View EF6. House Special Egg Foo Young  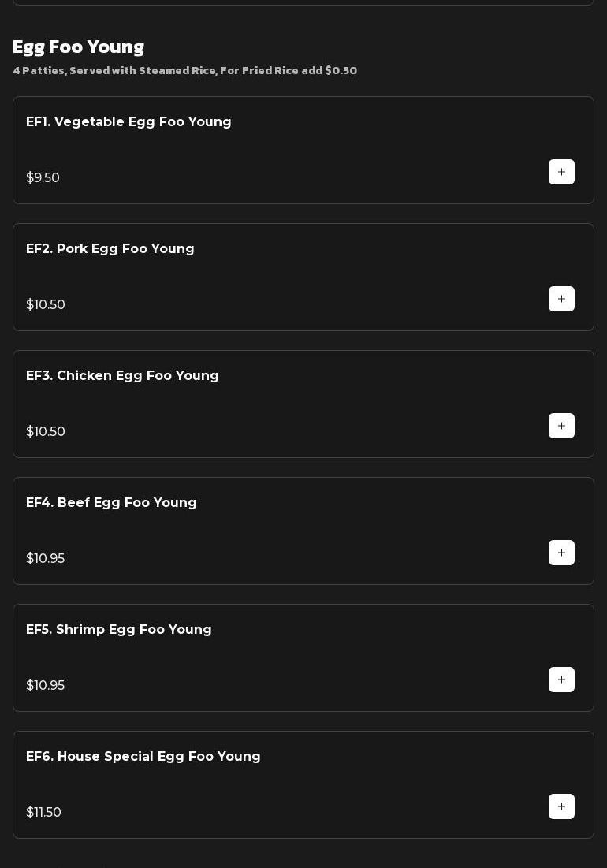[x=143, y=757]
